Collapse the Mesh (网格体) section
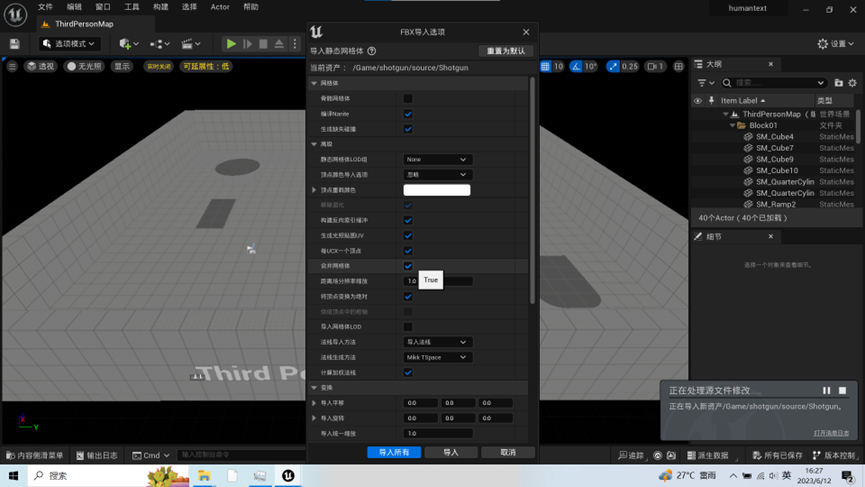865x487 pixels. (314, 83)
